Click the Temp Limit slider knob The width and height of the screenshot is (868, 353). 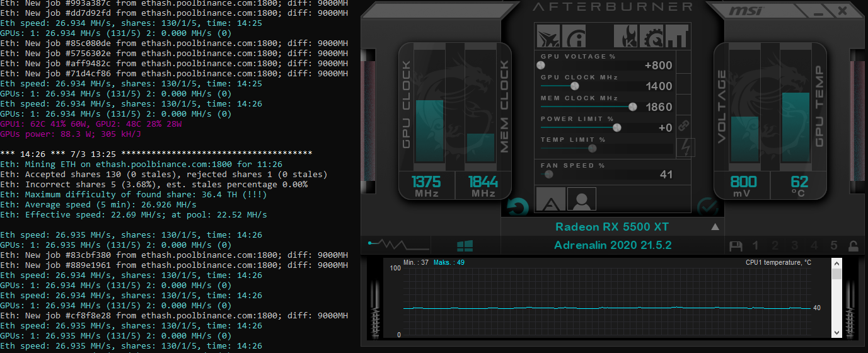[592, 148]
